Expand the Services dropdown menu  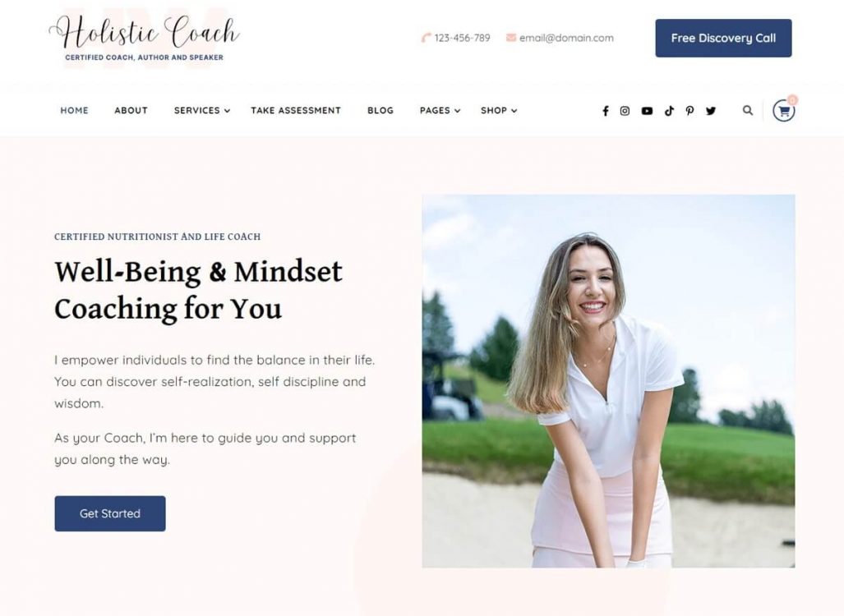pos(202,110)
